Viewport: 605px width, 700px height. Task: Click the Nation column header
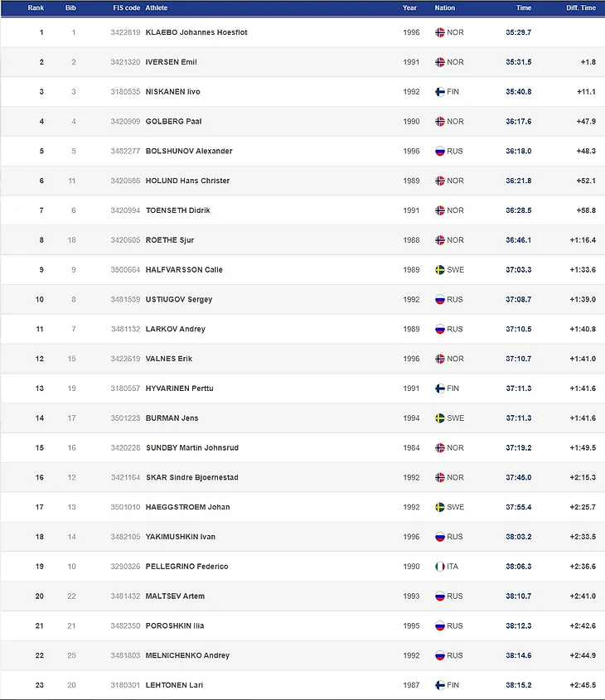click(445, 7)
